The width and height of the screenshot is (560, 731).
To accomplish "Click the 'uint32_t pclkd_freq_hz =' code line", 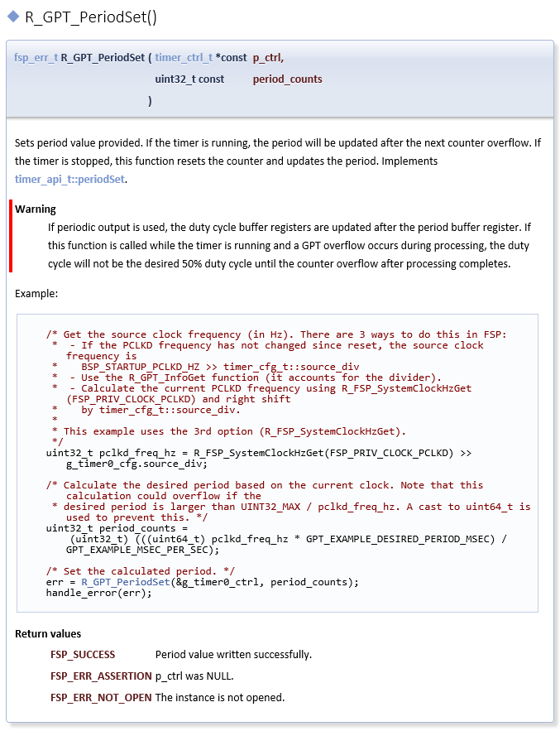I will (259, 453).
